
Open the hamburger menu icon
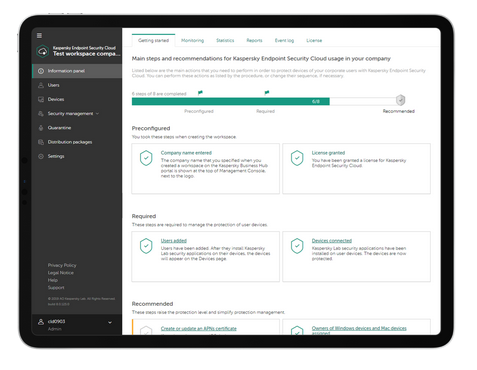pyautogui.click(x=39, y=36)
